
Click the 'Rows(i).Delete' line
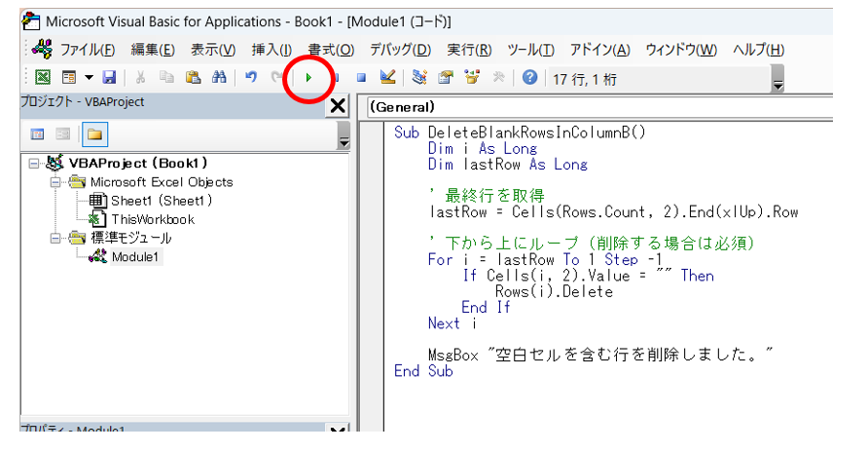pos(554,292)
